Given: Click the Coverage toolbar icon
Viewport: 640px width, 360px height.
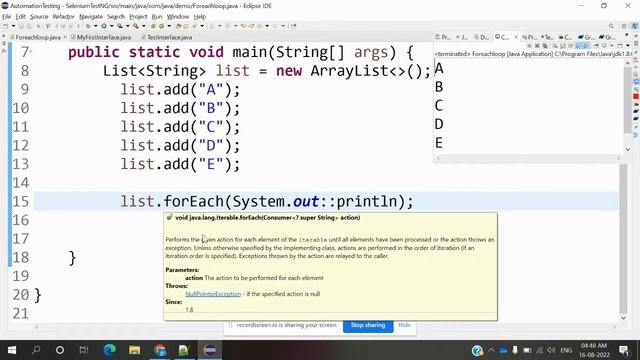Looking at the screenshot, I should (120, 26).
